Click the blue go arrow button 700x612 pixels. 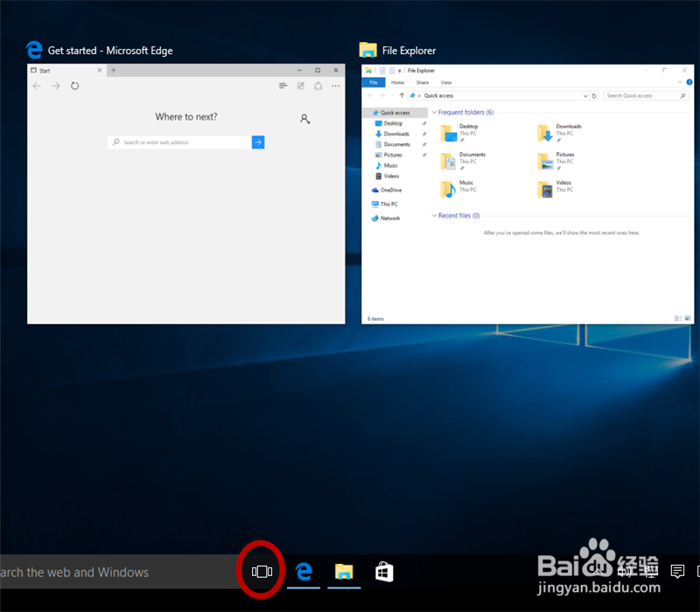point(258,143)
